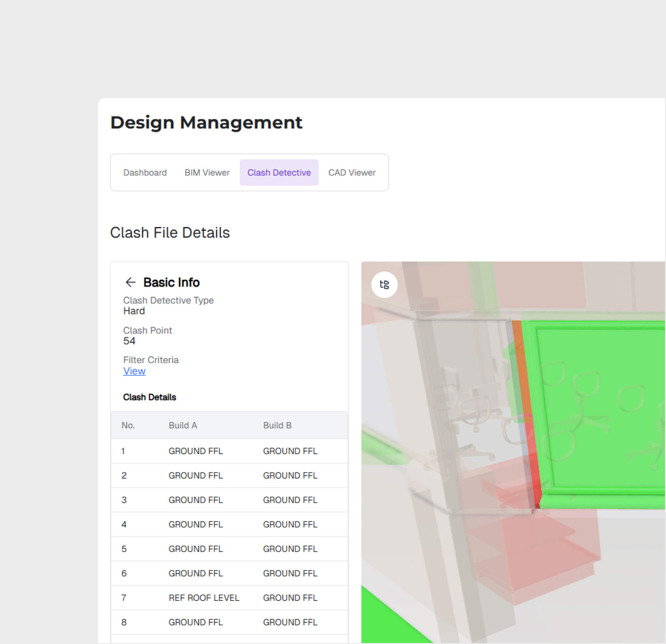
Task: Go to the CAD Viewer tab
Action: tap(352, 173)
